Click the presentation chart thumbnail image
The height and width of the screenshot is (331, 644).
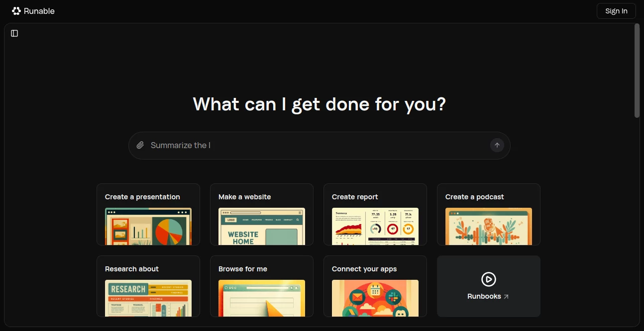148,227
